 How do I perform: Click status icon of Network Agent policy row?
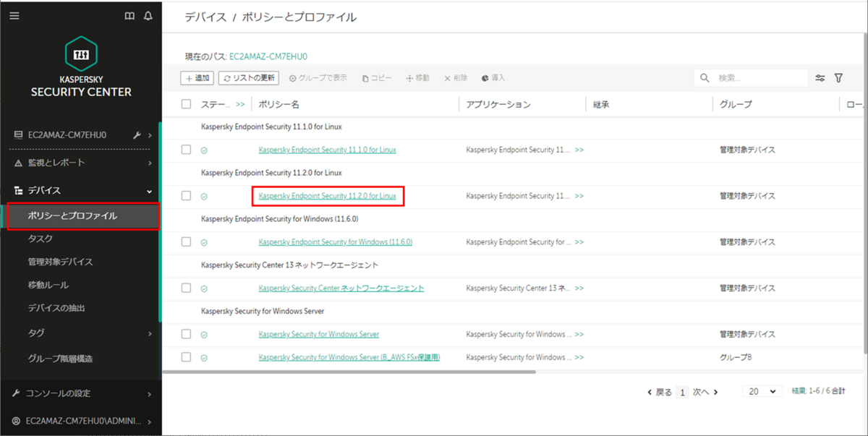pyautogui.click(x=204, y=288)
